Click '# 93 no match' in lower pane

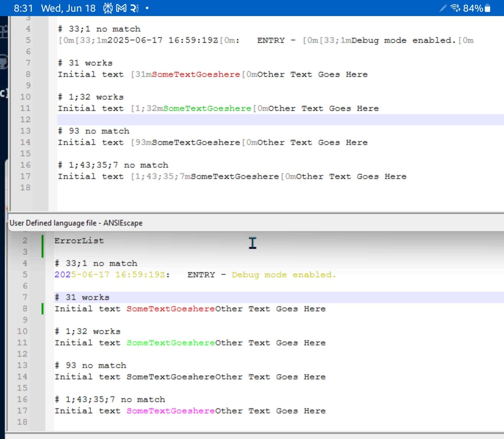click(90, 366)
